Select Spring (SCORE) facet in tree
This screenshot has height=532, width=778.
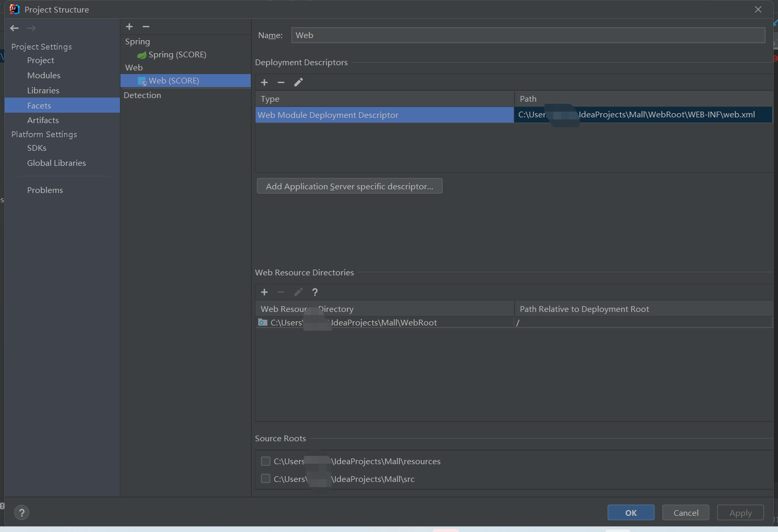[x=177, y=55]
